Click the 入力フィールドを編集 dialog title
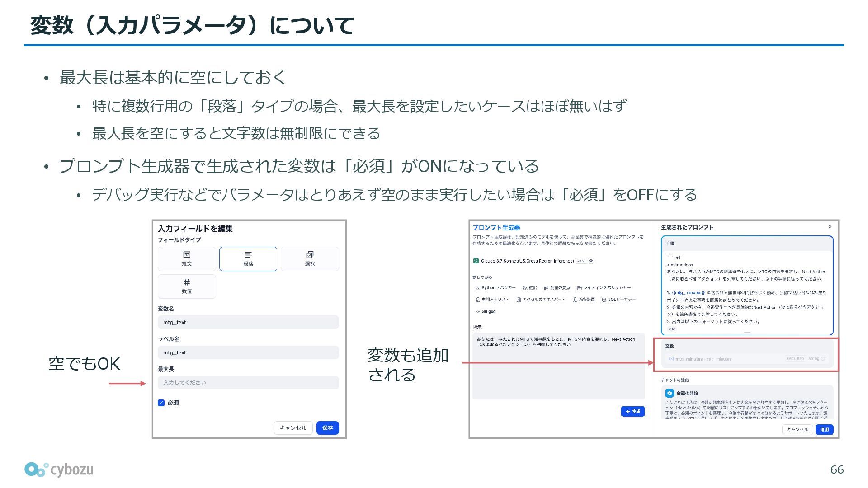The height and width of the screenshot is (488, 868). click(195, 229)
